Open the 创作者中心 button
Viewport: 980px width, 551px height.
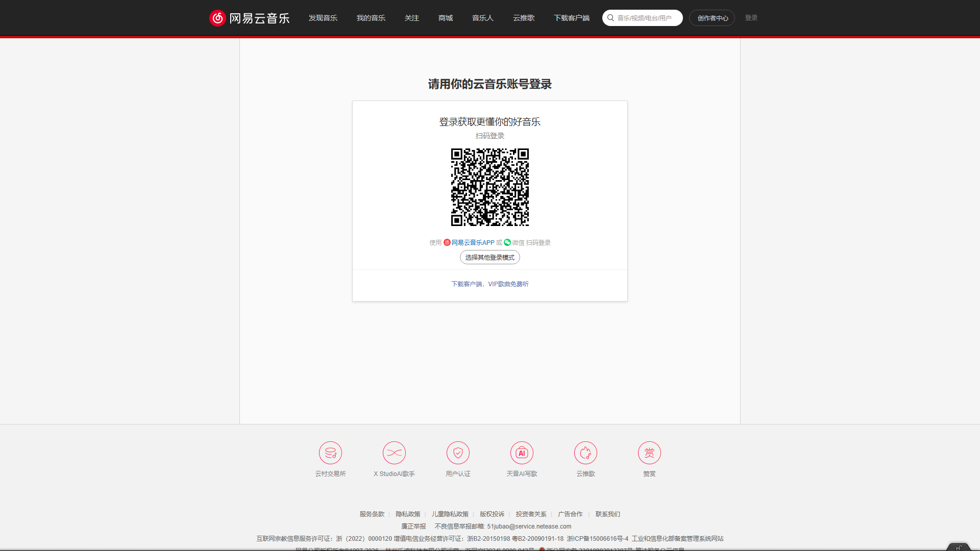pyautogui.click(x=712, y=18)
